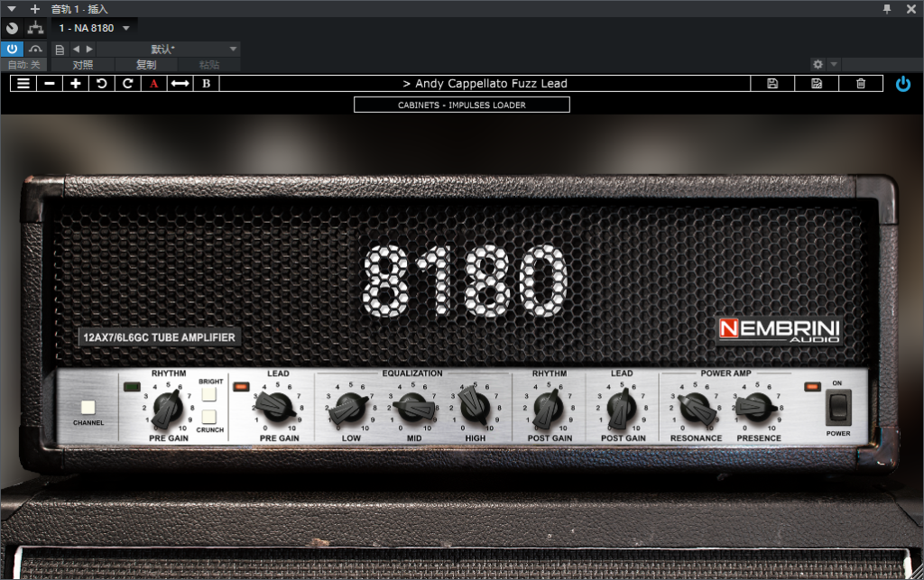The width and height of the screenshot is (924, 580).
Task: Switch the amp channel with CHANNEL button
Action: (88, 408)
